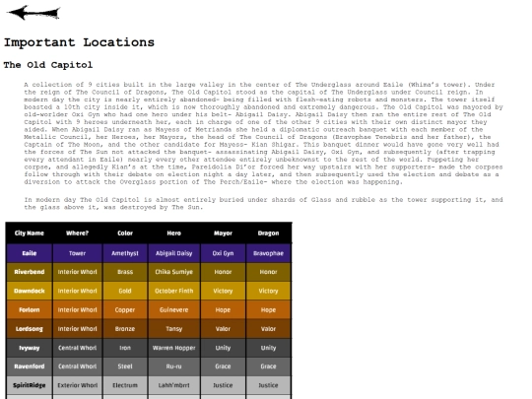Viewport: 532px width, 399px height.
Task: Click "Honor" in the Mayor column
Action: [223, 272]
